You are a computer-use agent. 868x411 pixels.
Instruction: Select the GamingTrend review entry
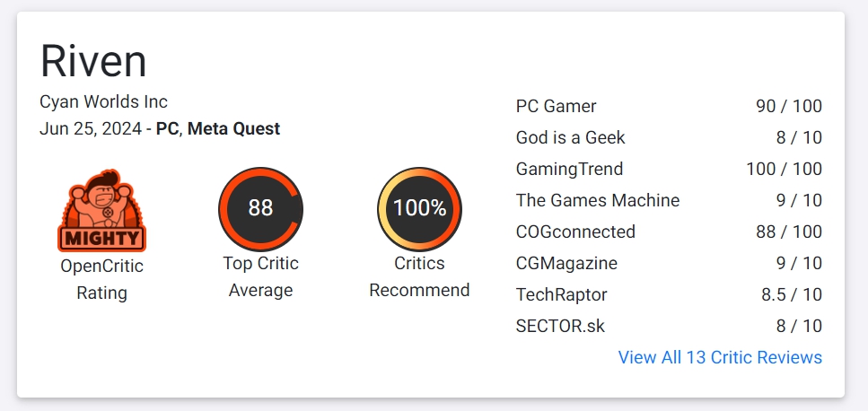click(x=569, y=169)
